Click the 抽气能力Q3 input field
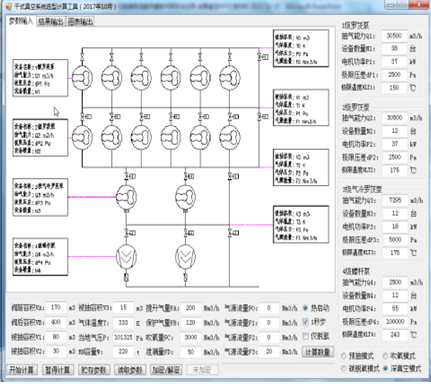 coord(395,200)
